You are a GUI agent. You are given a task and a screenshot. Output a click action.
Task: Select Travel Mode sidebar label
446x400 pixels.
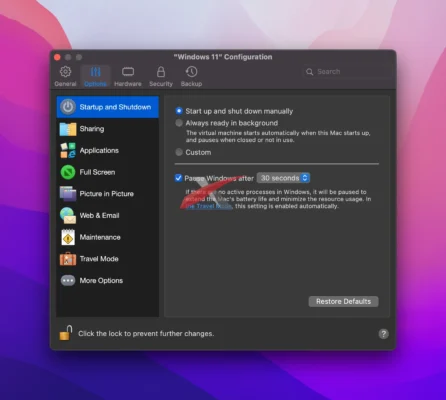point(99,259)
